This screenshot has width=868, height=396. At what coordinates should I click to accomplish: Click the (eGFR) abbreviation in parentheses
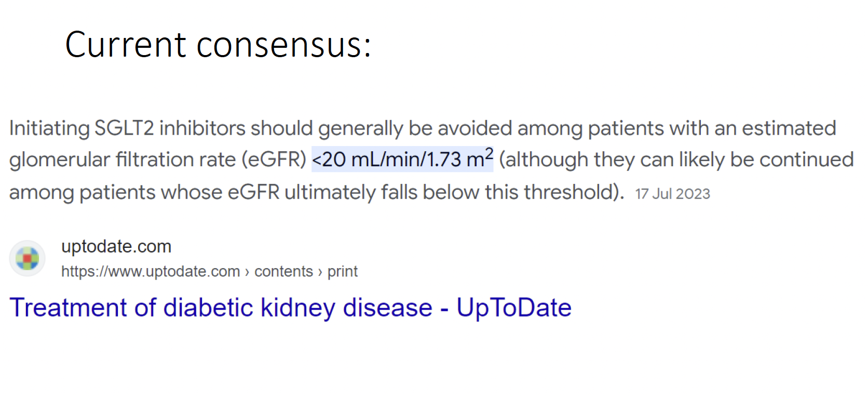(274, 160)
